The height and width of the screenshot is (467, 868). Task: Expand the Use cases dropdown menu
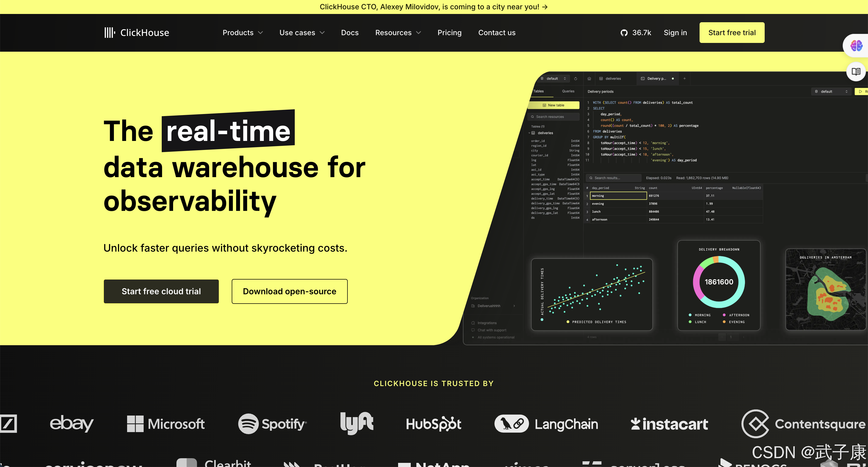click(301, 32)
